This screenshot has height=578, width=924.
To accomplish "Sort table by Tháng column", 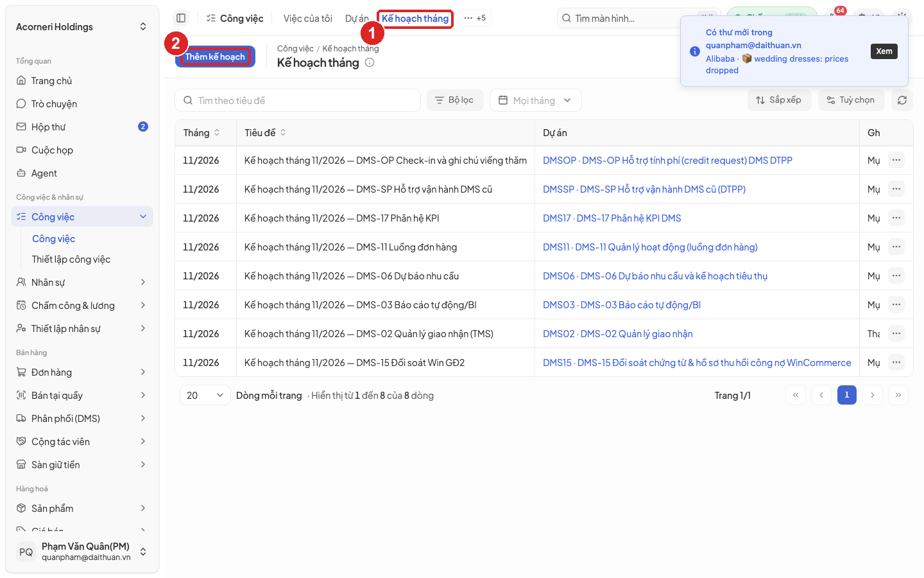I will [x=201, y=133].
